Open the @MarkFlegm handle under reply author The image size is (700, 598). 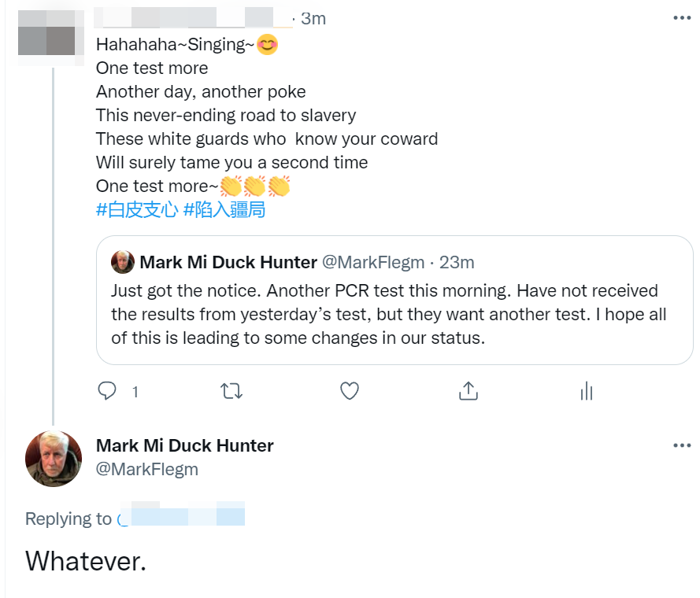pyautogui.click(x=147, y=470)
